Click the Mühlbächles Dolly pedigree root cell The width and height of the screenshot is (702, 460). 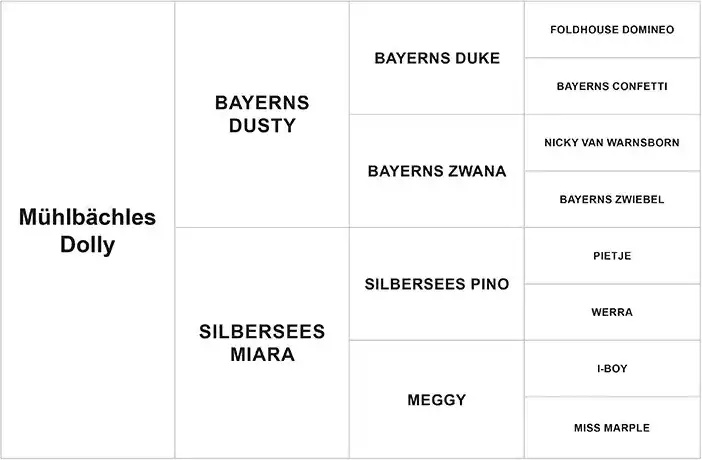tap(87, 231)
